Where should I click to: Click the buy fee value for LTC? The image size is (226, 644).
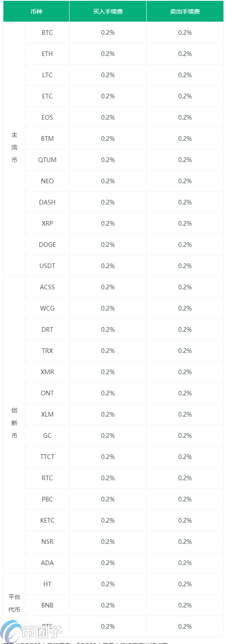108,75
